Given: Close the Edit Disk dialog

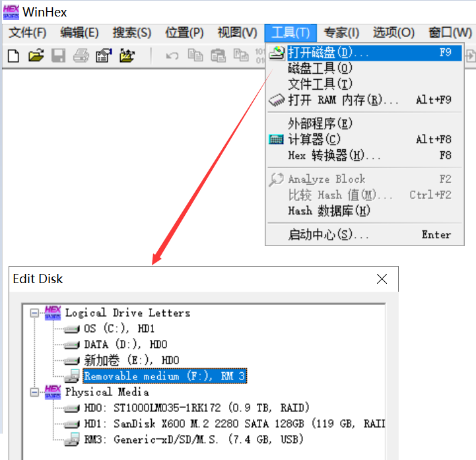Looking at the screenshot, I should (x=382, y=279).
